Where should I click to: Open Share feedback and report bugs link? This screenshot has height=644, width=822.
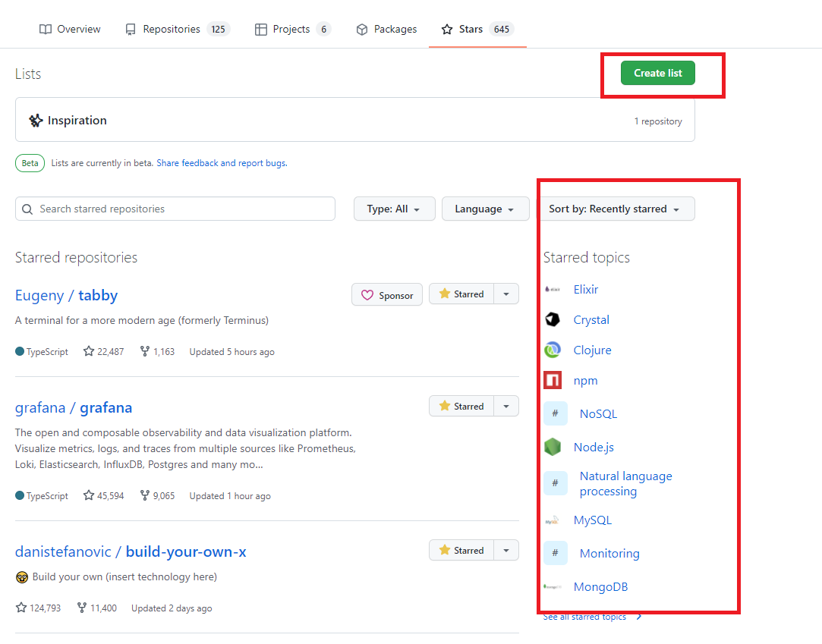(x=222, y=163)
